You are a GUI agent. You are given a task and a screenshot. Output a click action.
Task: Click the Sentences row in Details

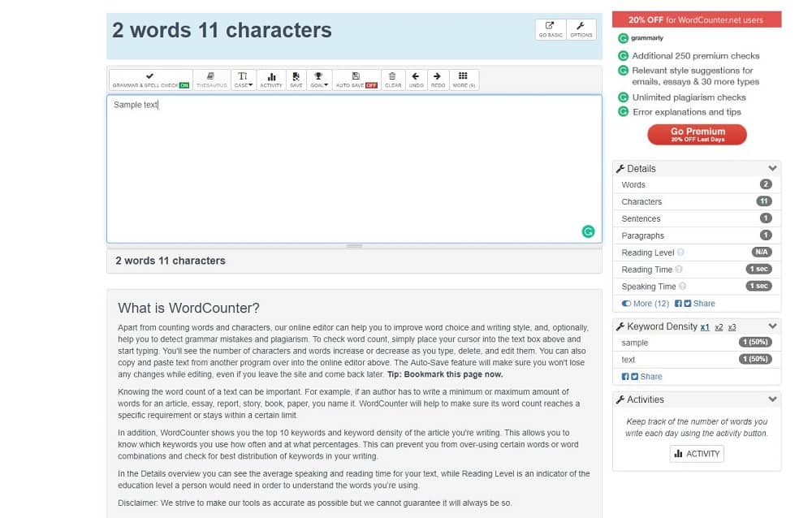(x=697, y=218)
